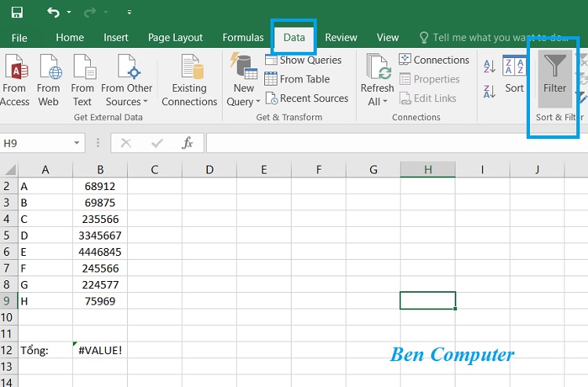Viewport: 588px width, 387px height.
Task: Select row 12 header
Action: pyautogui.click(x=9, y=350)
